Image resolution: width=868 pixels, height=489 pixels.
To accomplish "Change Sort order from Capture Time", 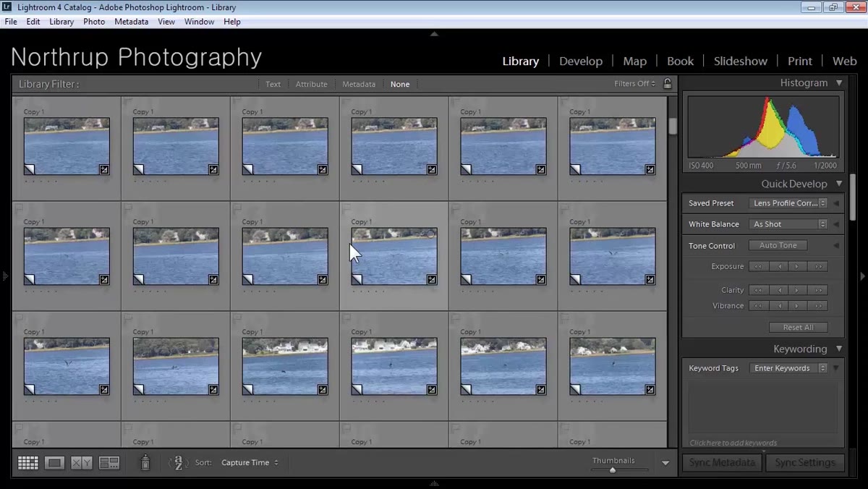I will 250,463.
